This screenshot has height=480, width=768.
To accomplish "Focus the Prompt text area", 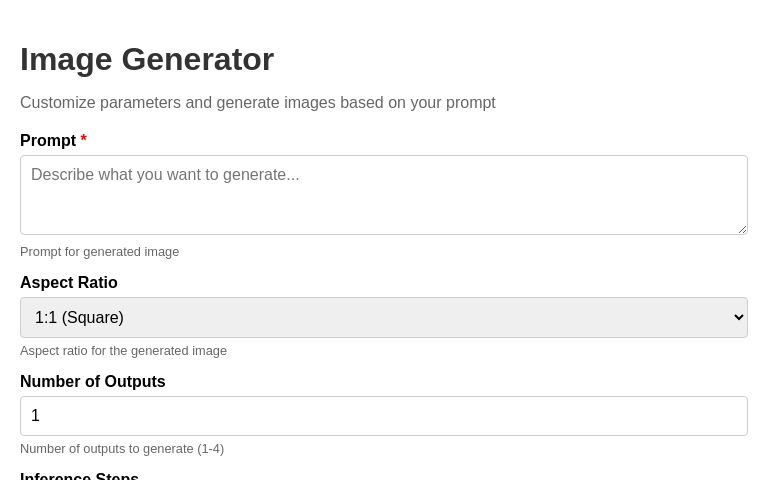I will (384, 195).
